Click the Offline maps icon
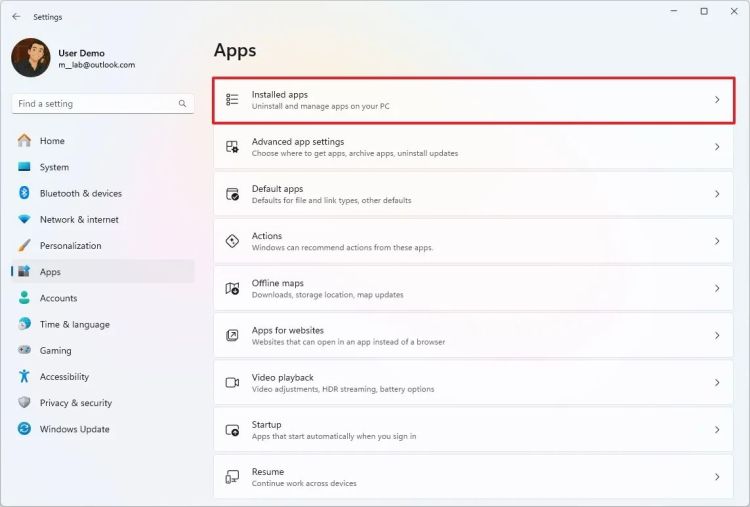 [x=232, y=289]
